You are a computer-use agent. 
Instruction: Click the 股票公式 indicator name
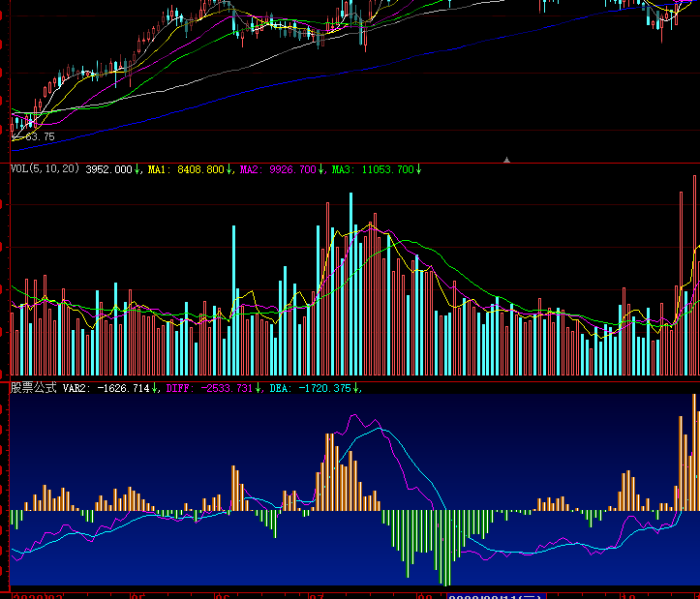pyautogui.click(x=34, y=388)
